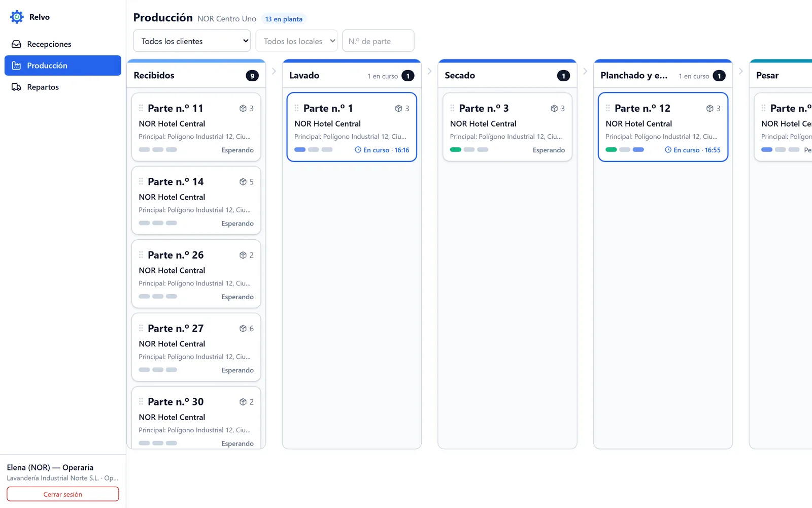Viewport: 812px width, 508px height.
Task: Click the drag handle on Parte n.º 1
Action: [297, 108]
